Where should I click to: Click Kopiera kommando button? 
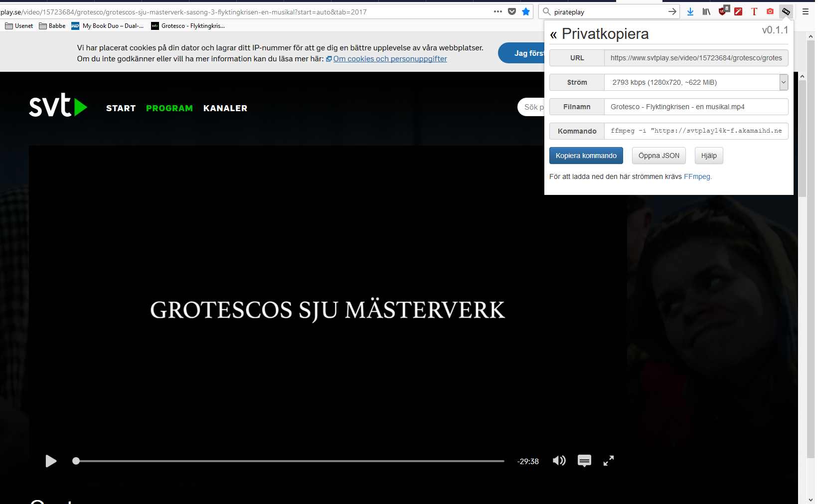pos(586,156)
